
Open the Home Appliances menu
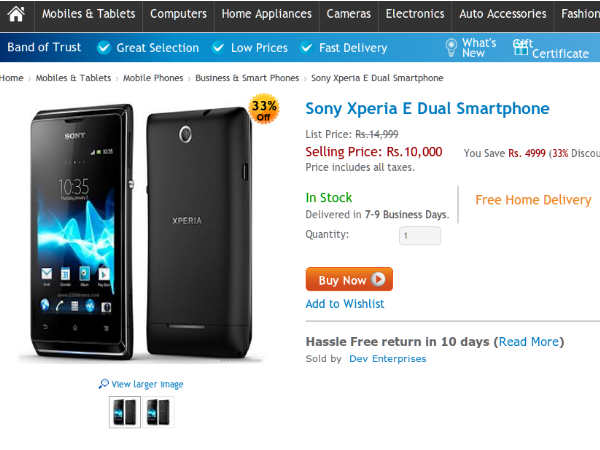265,14
